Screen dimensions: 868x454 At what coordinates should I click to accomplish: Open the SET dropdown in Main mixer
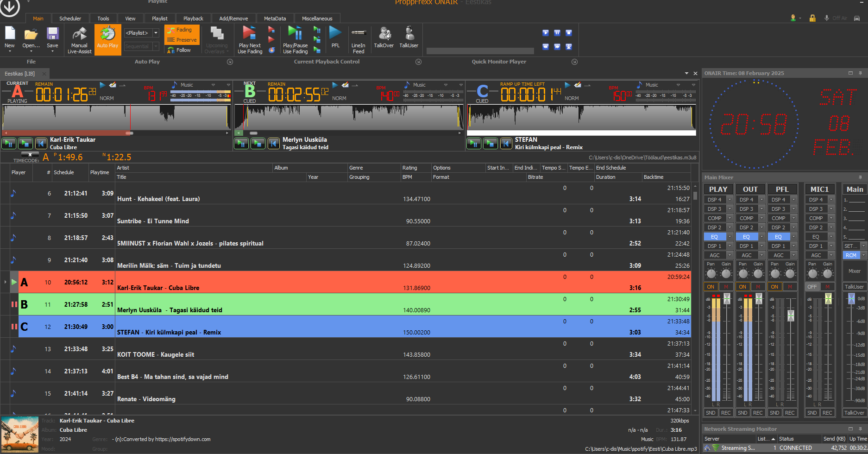(x=863, y=246)
